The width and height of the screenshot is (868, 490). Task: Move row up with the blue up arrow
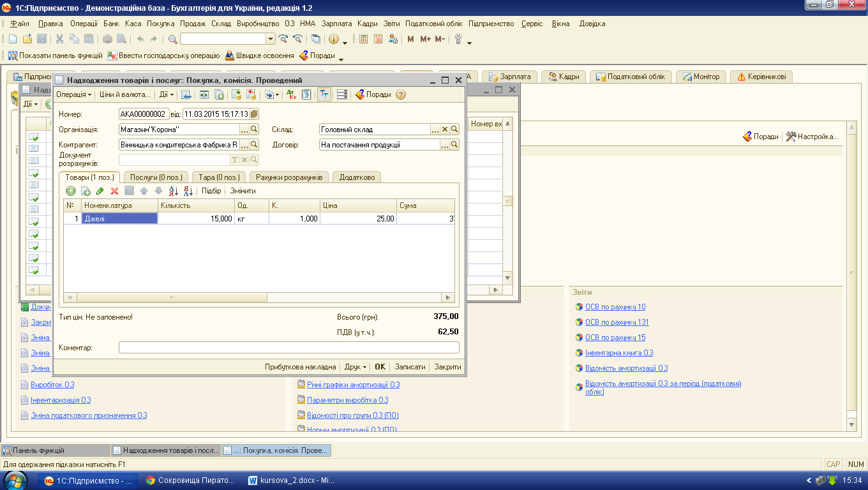(144, 191)
